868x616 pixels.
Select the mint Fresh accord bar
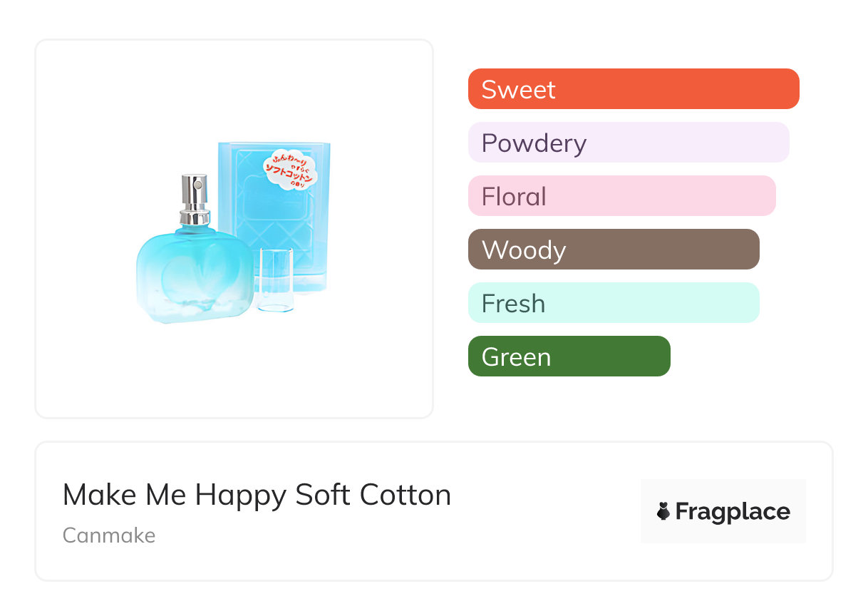613,303
